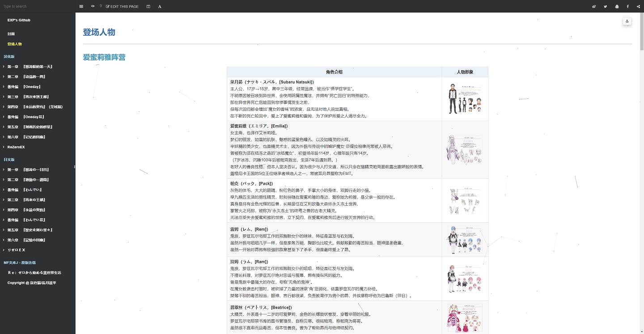Open the Ram character image

click(x=465, y=279)
